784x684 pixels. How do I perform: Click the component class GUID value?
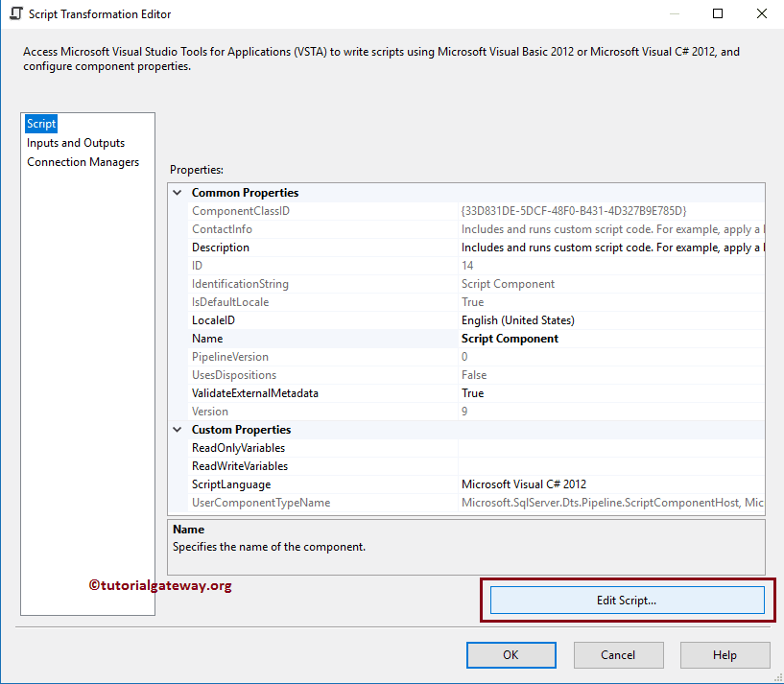click(x=574, y=211)
